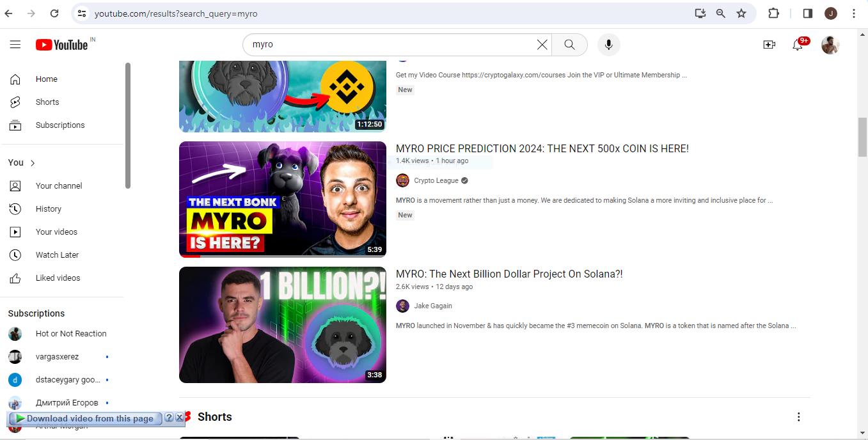This screenshot has height=440, width=868.
Task: Click the cryptogalaxy.com video description text
Action: coord(541,75)
